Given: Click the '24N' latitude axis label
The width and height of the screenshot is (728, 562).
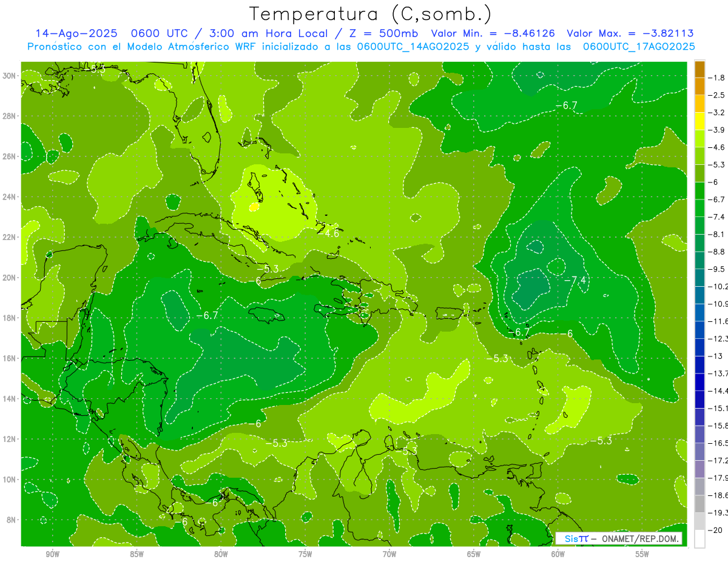Looking at the screenshot, I should click(10, 197).
